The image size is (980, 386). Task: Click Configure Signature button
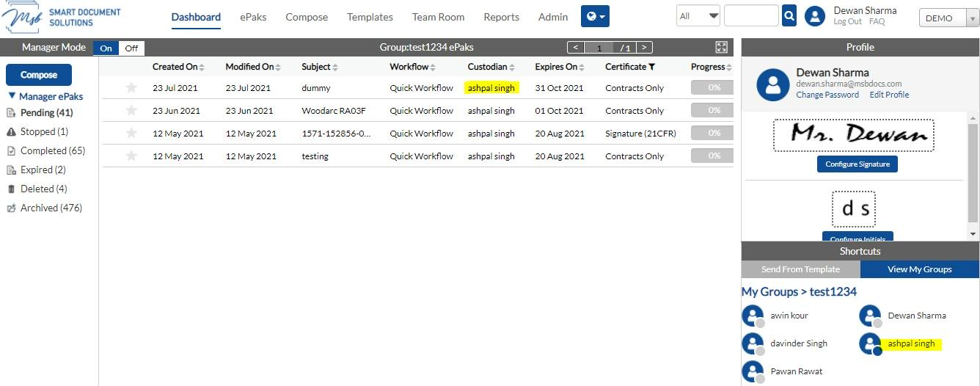pyautogui.click(x=857, y=164)
